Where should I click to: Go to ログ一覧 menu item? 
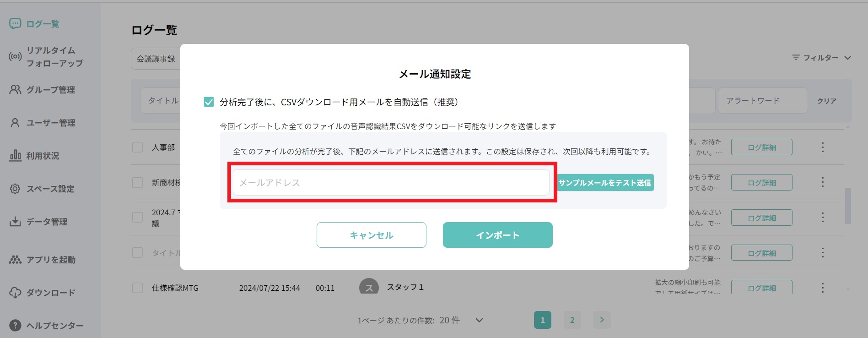43,24
